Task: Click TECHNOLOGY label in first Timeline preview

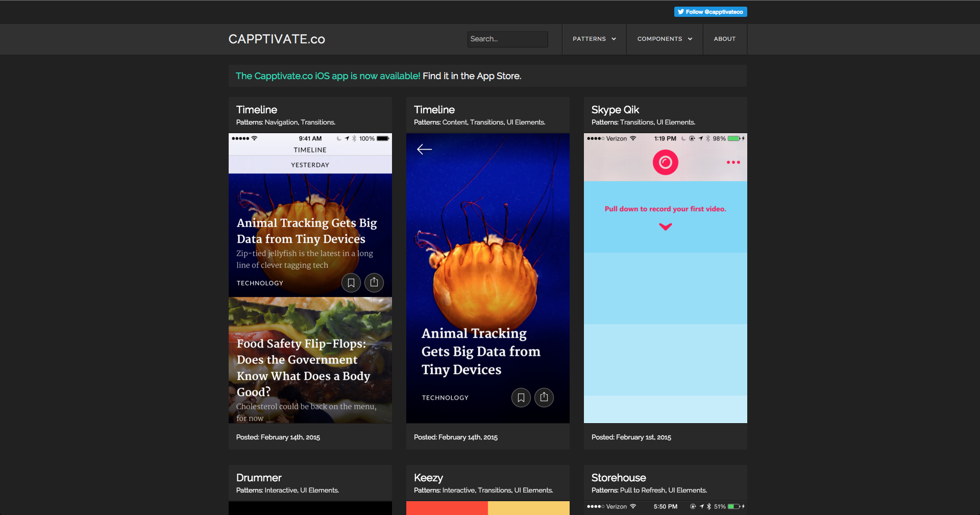Action: coord(260,283)
